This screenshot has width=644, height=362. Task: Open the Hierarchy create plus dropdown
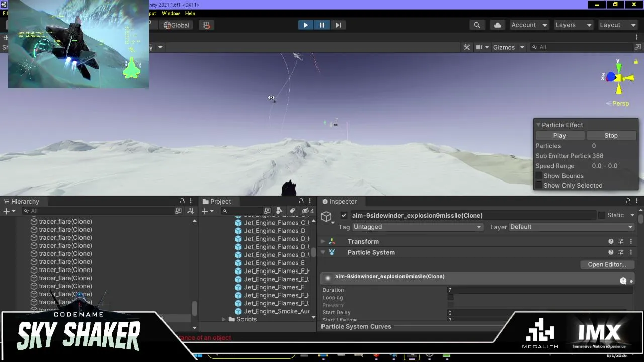pyautogui.click(x=9, y=211)
